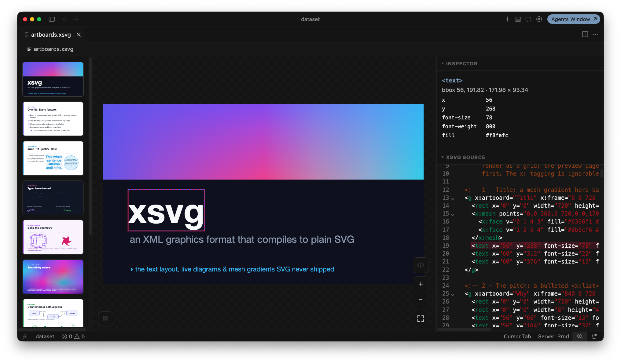Click the plus icon in title bar
The width and height of the screenshot is (621, 364).
[507, 19]
